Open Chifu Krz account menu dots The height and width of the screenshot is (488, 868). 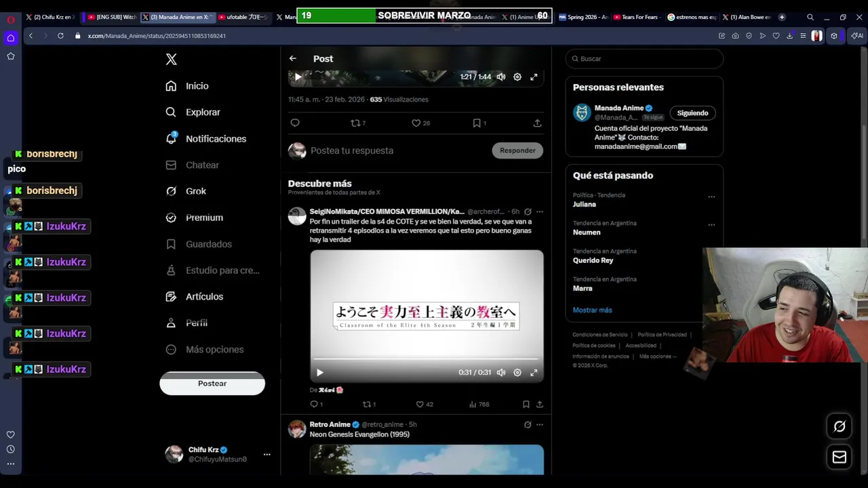tap(267, 454)
